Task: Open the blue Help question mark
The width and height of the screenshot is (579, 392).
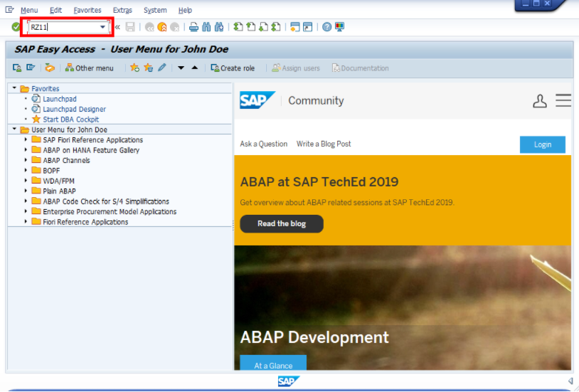Action: pos(326,27)
